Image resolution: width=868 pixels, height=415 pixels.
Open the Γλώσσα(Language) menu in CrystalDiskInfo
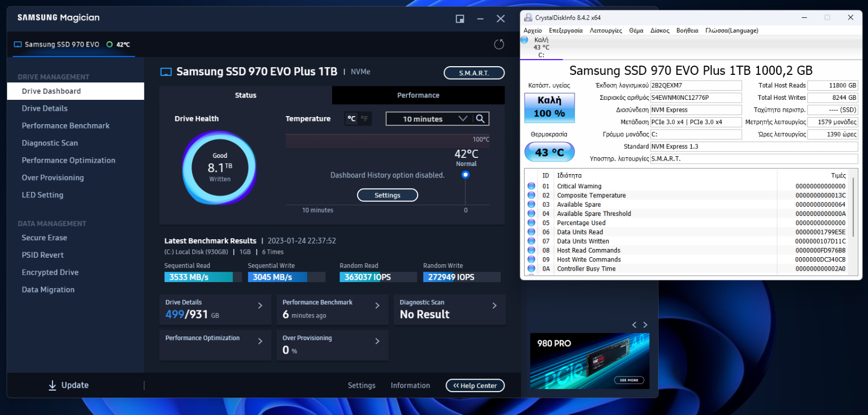point(732,31)
